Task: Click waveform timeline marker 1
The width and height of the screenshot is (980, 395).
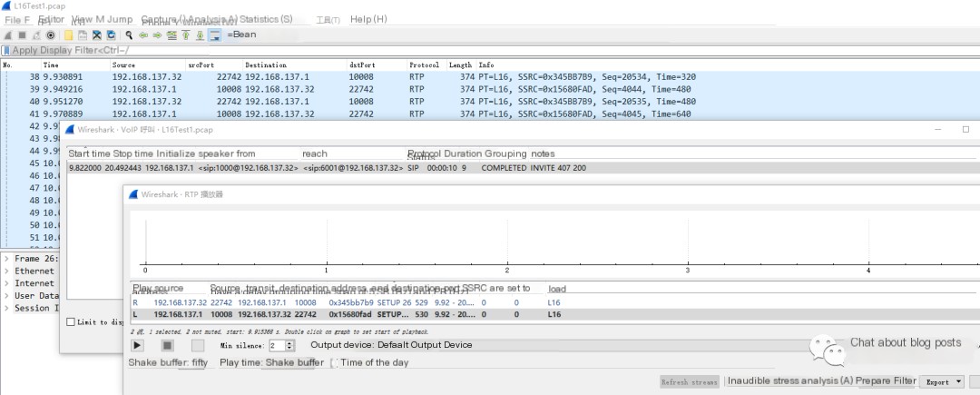Action: (x=327, y=270)
